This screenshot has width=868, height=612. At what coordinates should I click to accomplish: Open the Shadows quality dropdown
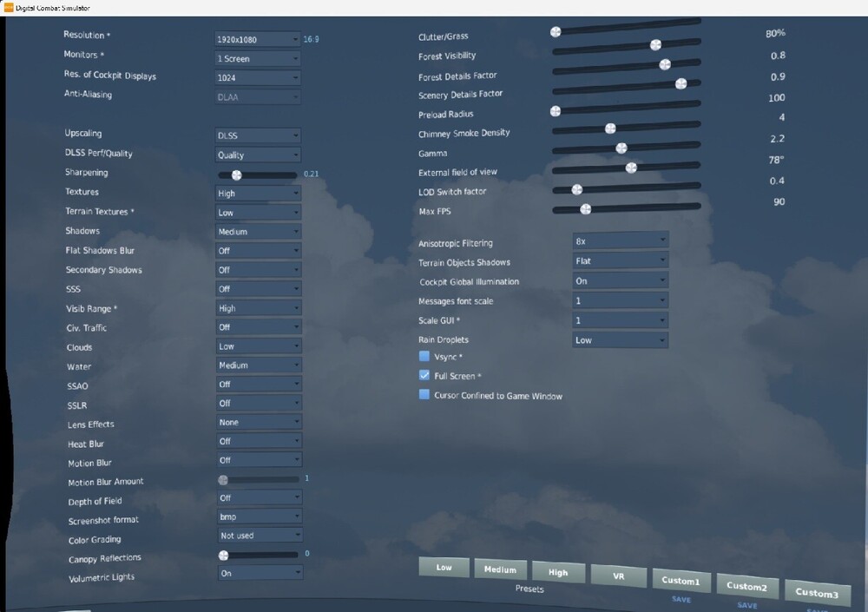click(258, 232)
